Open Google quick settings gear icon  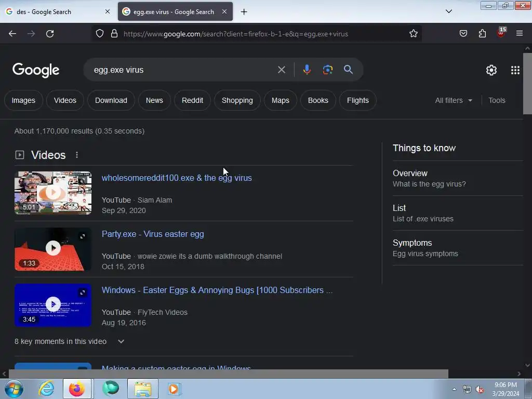coord(491,70)
